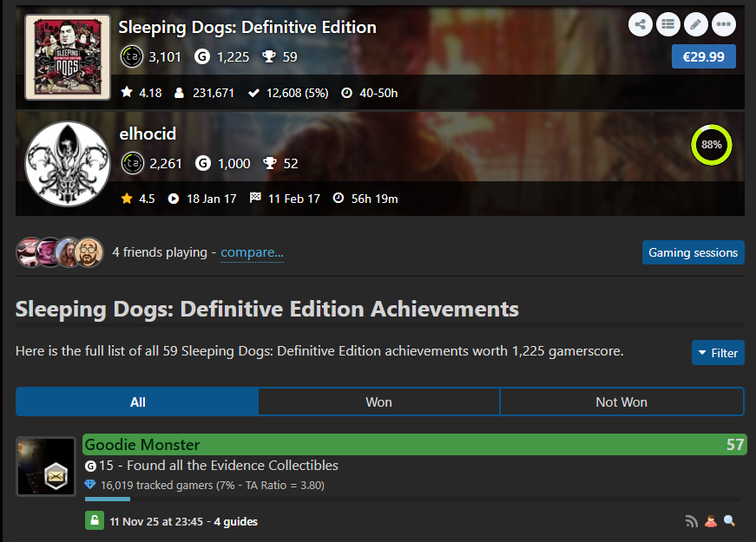Click the RSS feed icon
Viewport: 756px width, 542px height.
(692, 521)
